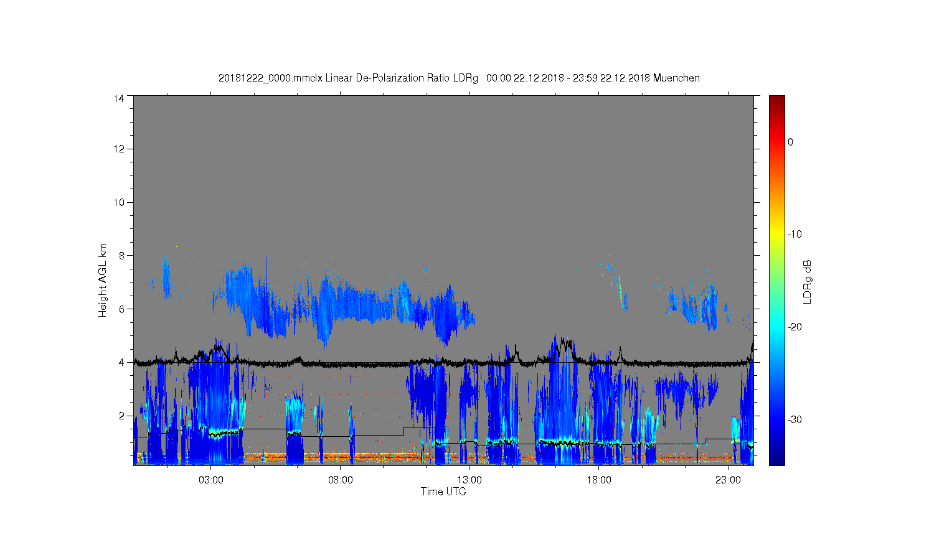
Task: Click the colorbar tick label 0
Action: point(791,142)
